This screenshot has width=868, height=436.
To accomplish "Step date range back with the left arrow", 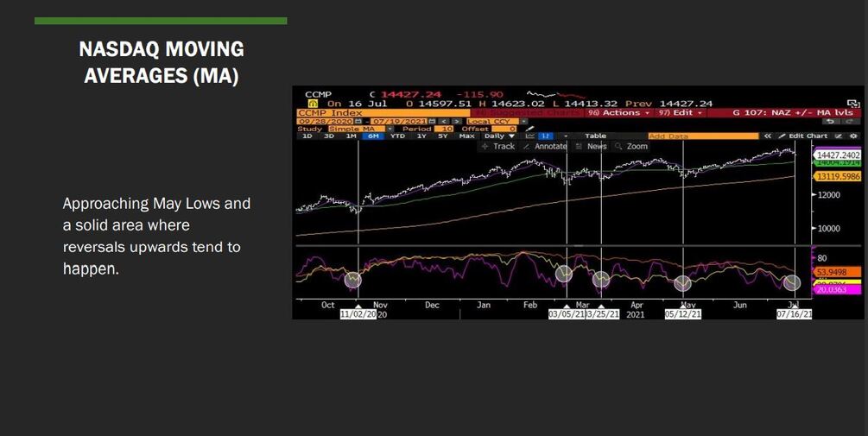I will 444,121.
